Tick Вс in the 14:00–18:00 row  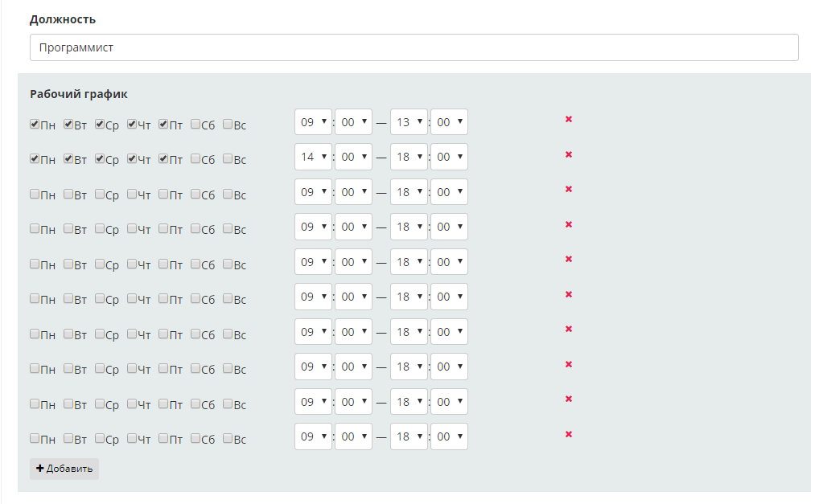(x=228, y=159)
